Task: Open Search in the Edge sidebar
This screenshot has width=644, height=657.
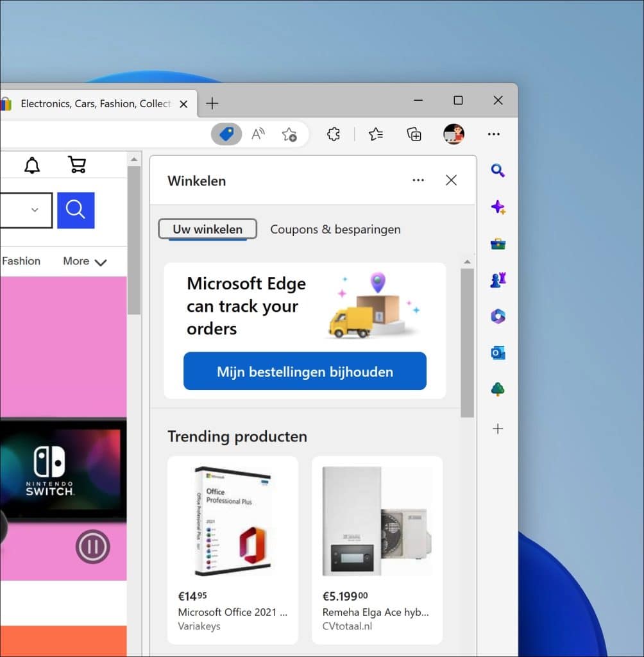Action: pos(498,170)
